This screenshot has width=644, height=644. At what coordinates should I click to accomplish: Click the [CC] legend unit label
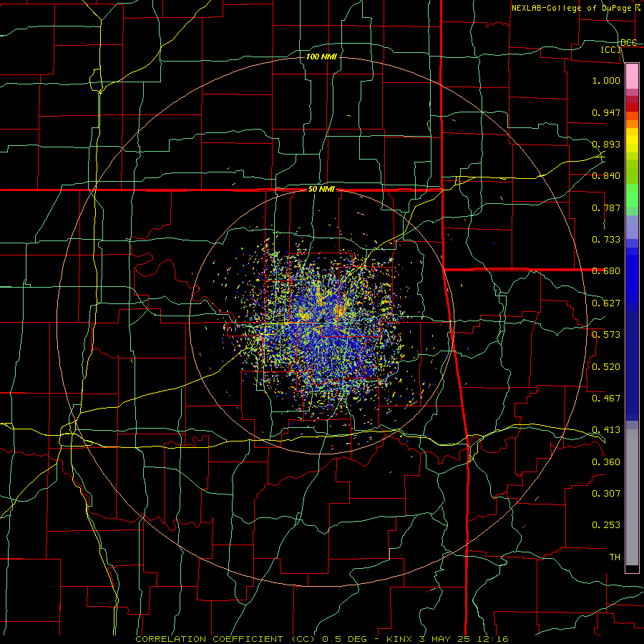click(x=611, y=50)
